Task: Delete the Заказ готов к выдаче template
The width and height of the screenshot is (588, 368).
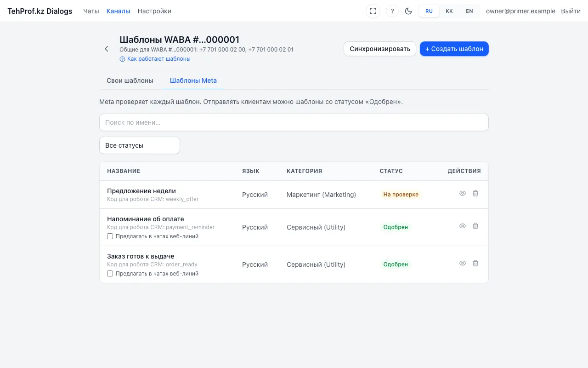Action: pyautogui.click(x=475, y=263)
